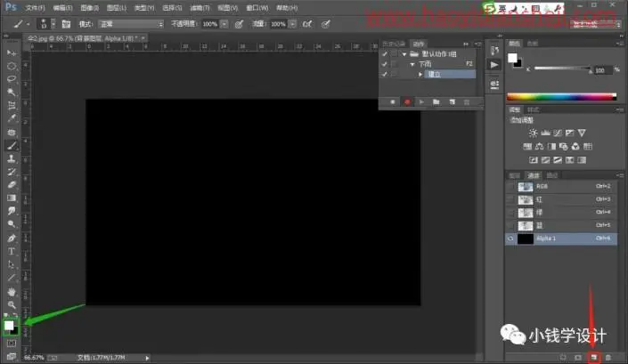Select the Gradient tool
This screenshot has width=628, height=364.
point(12,198)
